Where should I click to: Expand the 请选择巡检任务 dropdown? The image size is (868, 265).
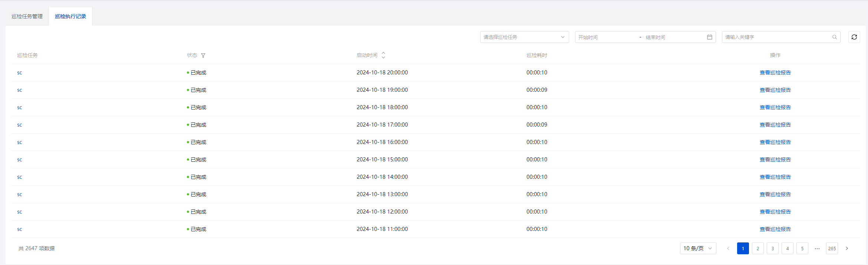pos(524,37)
